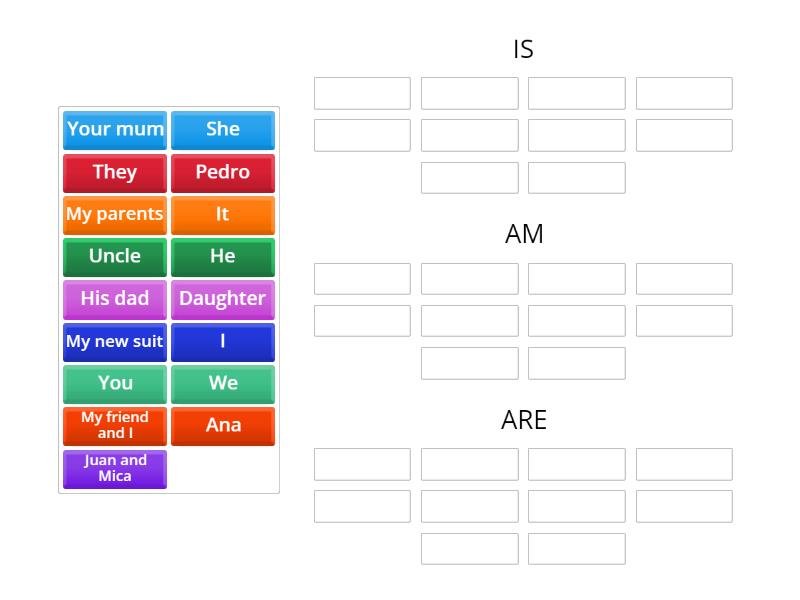Click the orange 'It' tile
800x600 pixels.
(x=222, y=214)
